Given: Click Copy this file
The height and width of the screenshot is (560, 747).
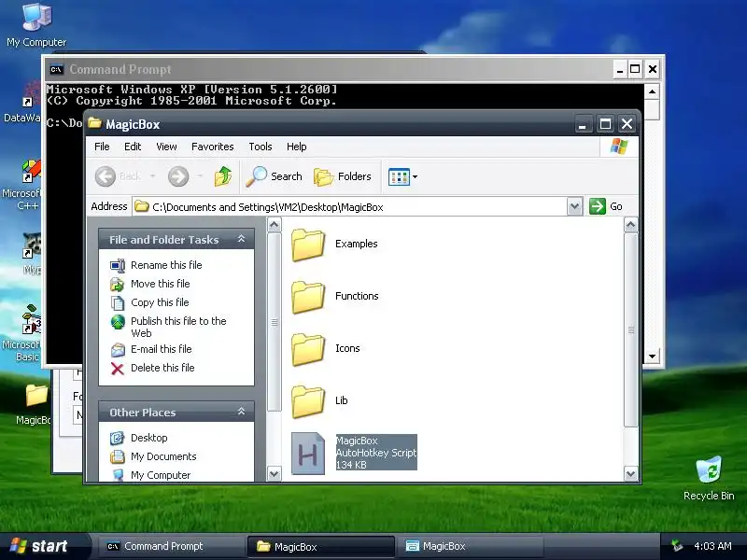Looking at the screenshot, I should 160,302.
